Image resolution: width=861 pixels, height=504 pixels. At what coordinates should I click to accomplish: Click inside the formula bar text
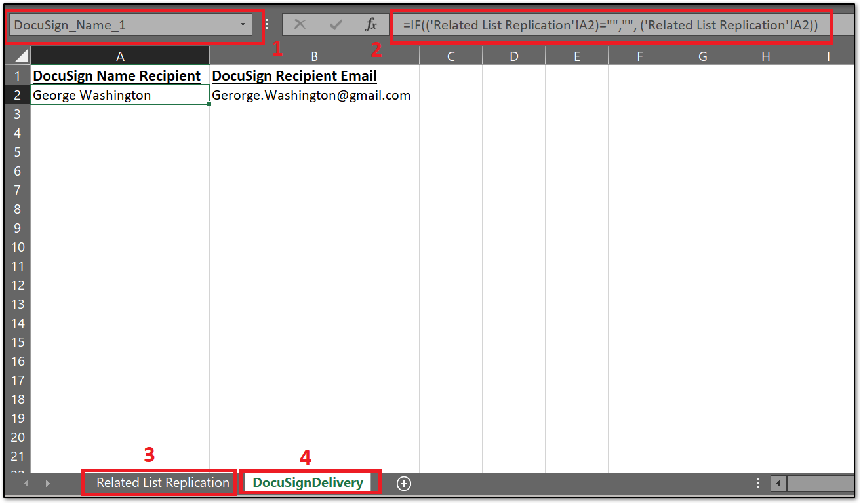click(611, 26)
